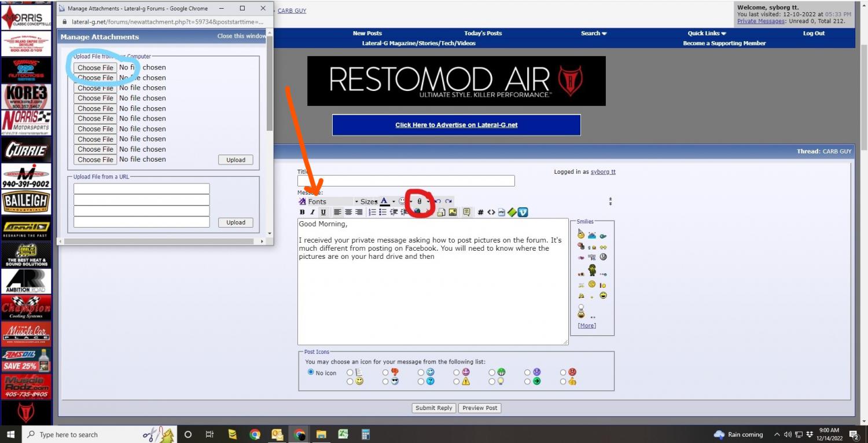Viewport: 868px width, 443px height.
Task: Open Windows Start menu
Action: click(x=10, y=434)
